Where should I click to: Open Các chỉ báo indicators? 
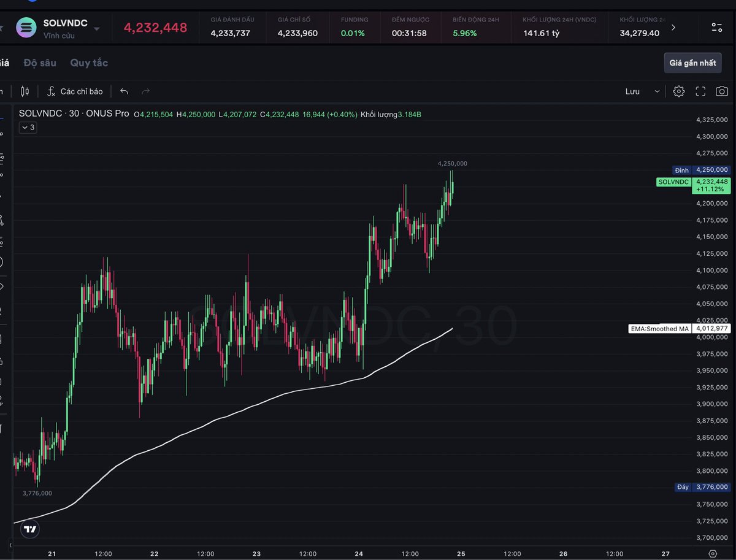75,91
